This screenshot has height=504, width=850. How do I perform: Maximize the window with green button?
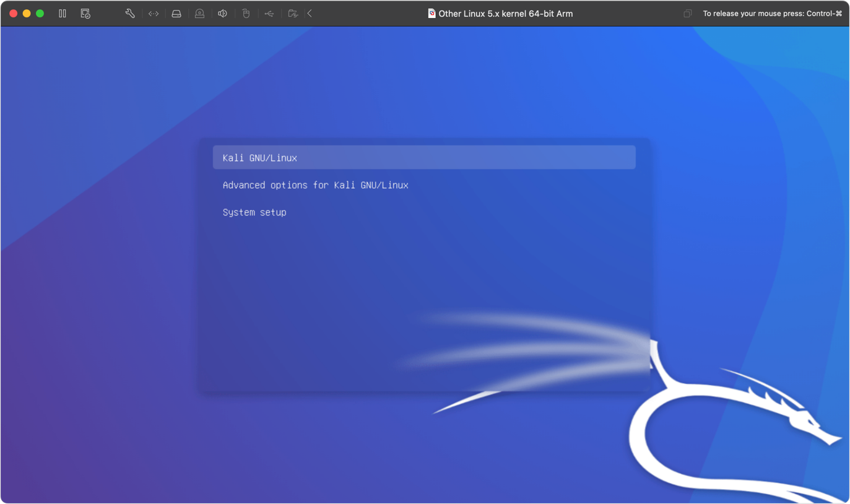point(40,13)
